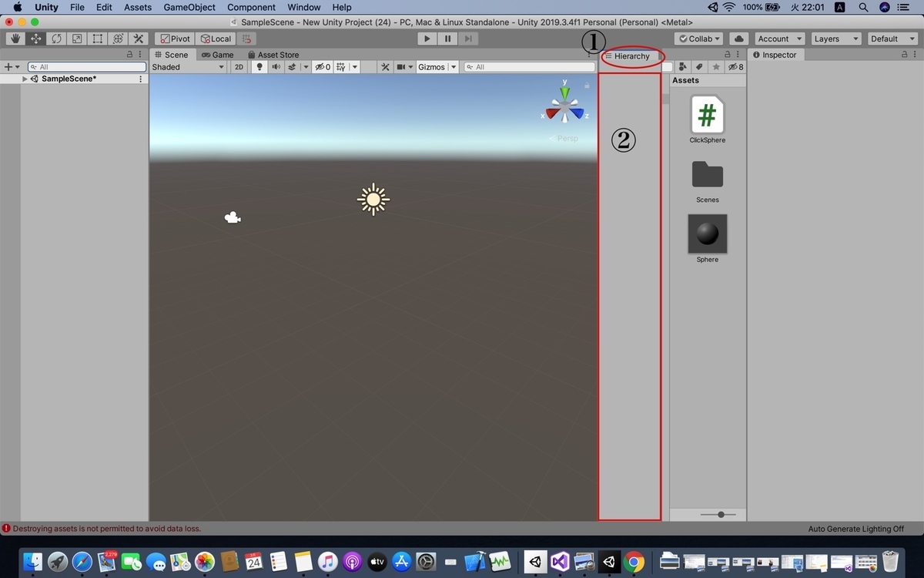Click the Step frame button
924x578 pixels.
click(x=468, y=39)
